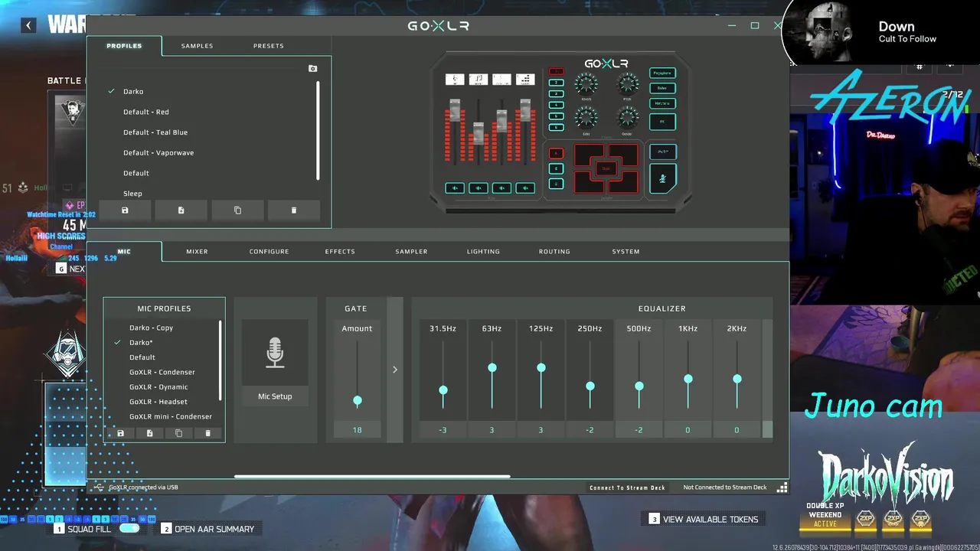Switch to the Mixer tab

tap(197, 252)
